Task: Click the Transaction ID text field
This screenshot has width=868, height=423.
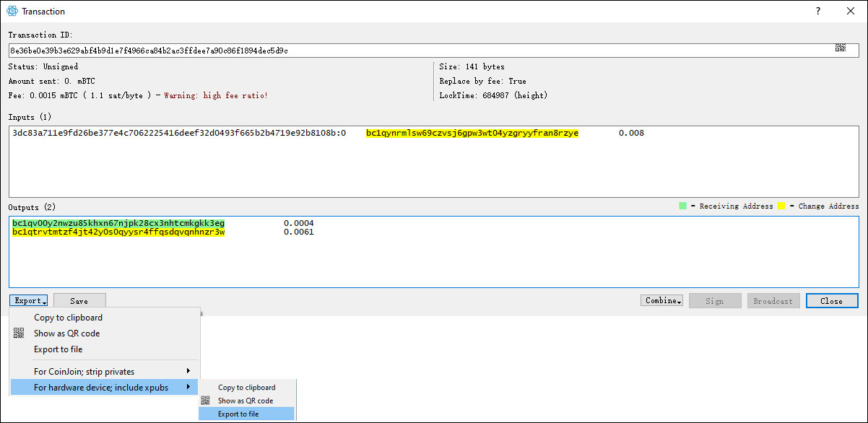Action: point(419,51)
